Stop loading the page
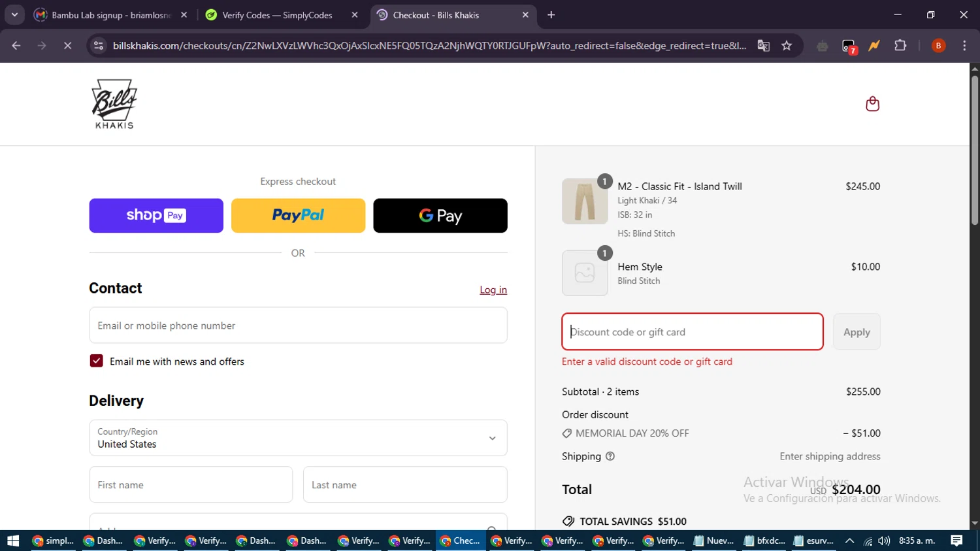980x551 pixels. point(67,46)
